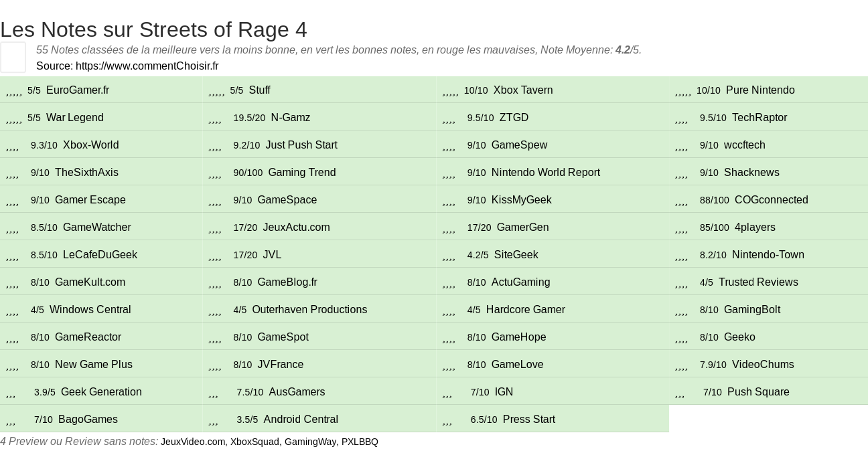
Task: Select the War Legend review row
Action: pyautogui.click(x=100, y=117)
